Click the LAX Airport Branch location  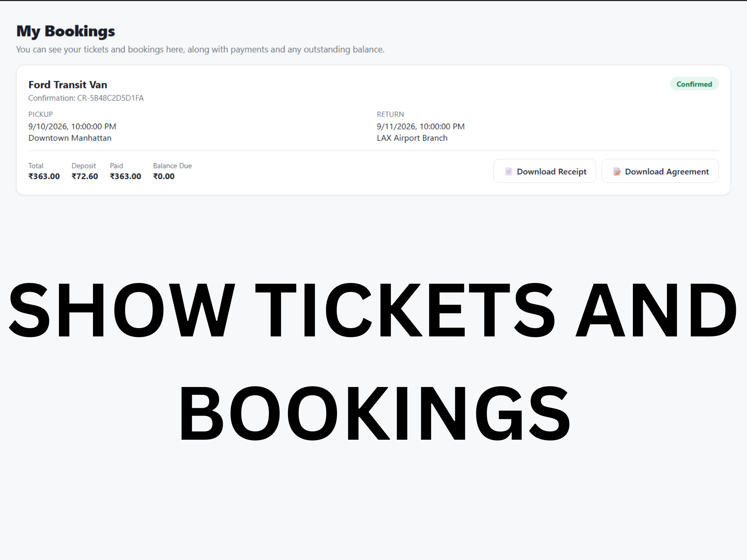(x=412, y=138)
